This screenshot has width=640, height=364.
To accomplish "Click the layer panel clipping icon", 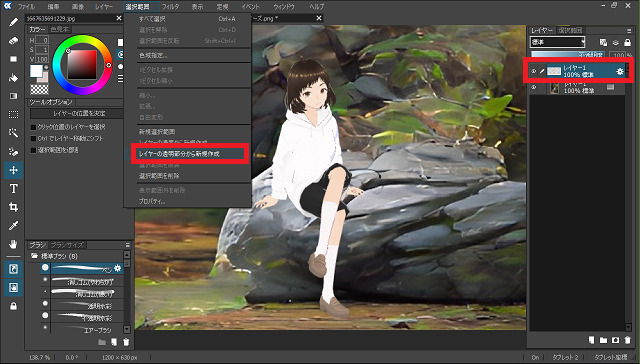I will pyautogui.click(x=603, y=42).
